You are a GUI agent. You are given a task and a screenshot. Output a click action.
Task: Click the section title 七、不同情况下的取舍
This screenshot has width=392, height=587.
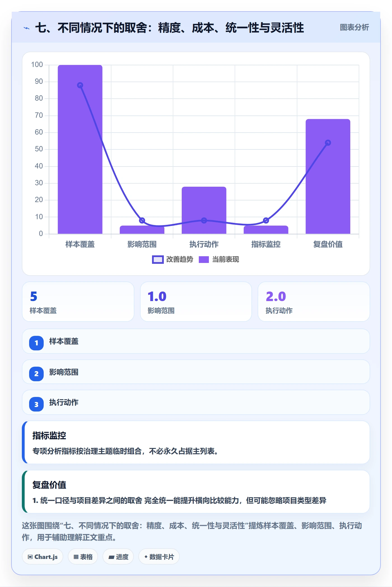(x=169, y=28)
